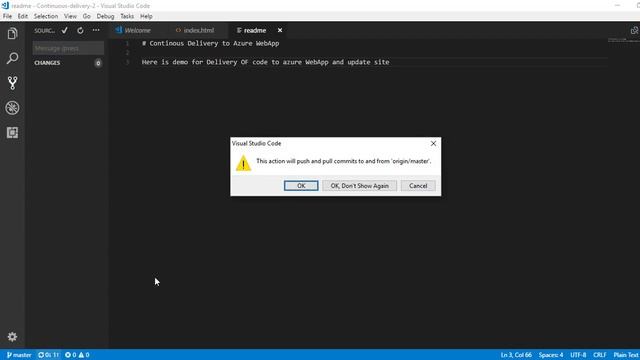Click OK in the push/pull dialog

tap(301, 186)
